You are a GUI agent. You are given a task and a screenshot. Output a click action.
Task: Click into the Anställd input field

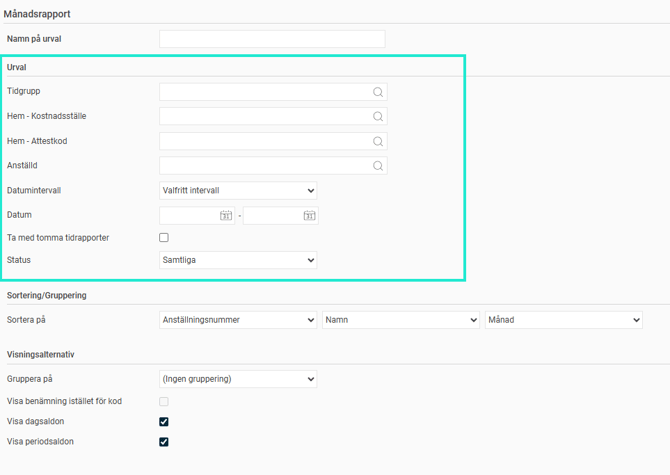[x=263, y=166]
